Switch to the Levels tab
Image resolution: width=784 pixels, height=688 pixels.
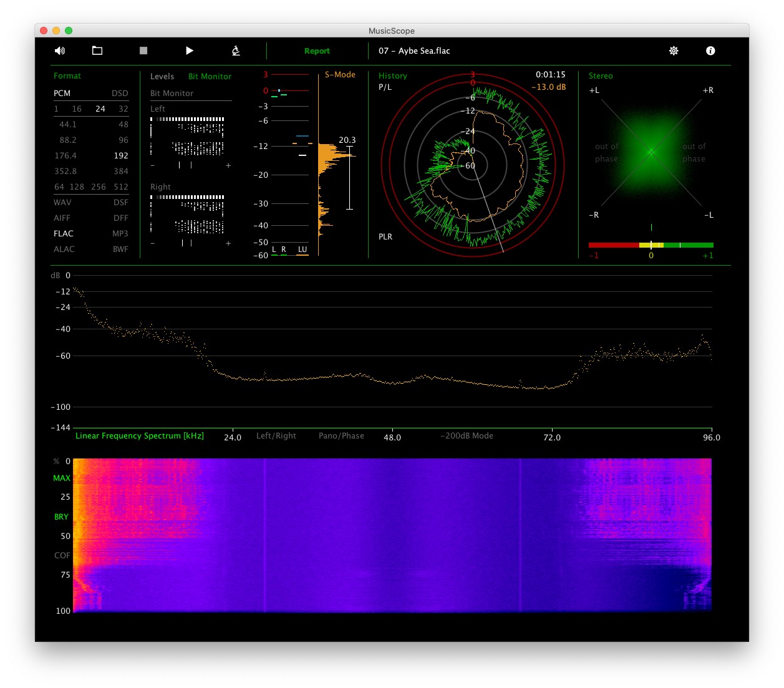click(162, 76)
